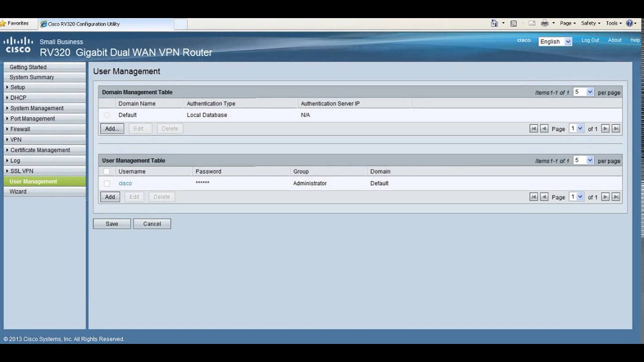This screenshot has height=362, width=644.
Task: Click the Domain Name column header
Action: [x=137, y=104]
